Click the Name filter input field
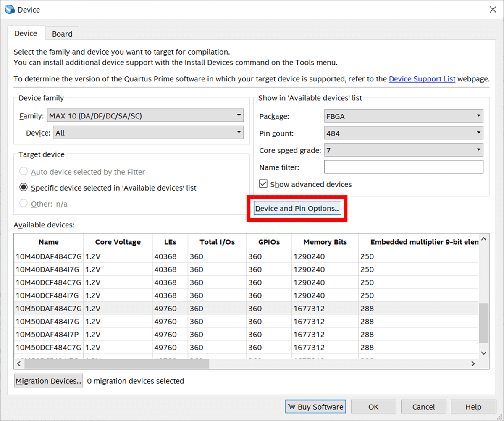 (x=404, y=167)
